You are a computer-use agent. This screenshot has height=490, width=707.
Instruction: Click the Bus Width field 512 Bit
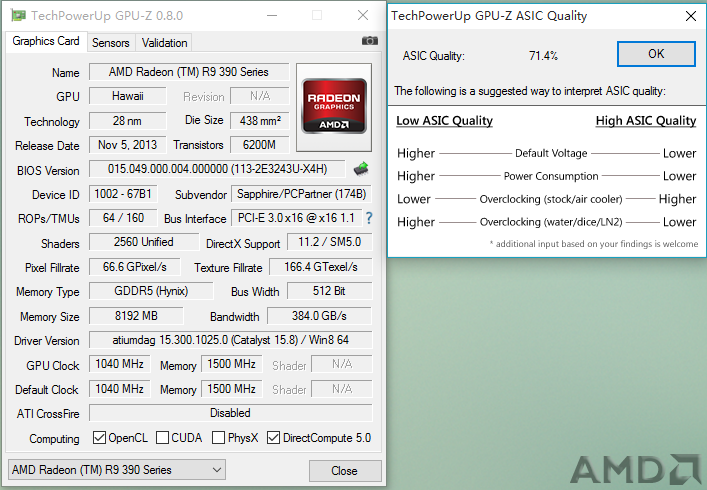coord(330,291)
